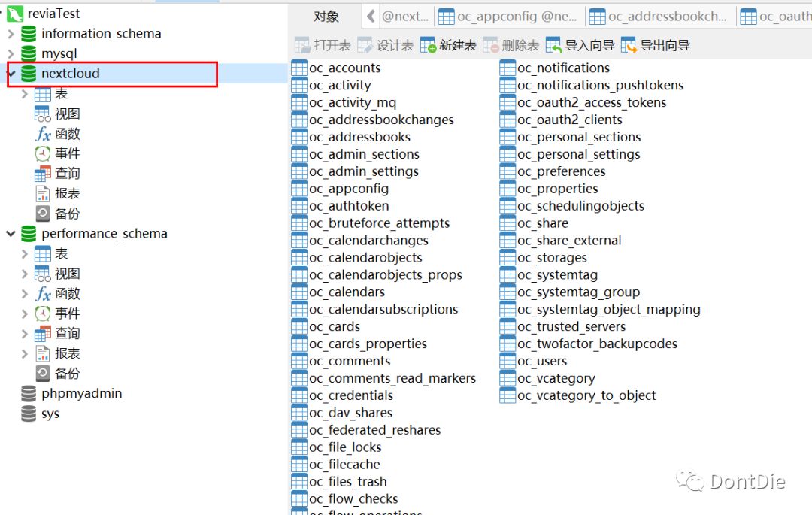Click the mysql database icon

click(29, 53)
